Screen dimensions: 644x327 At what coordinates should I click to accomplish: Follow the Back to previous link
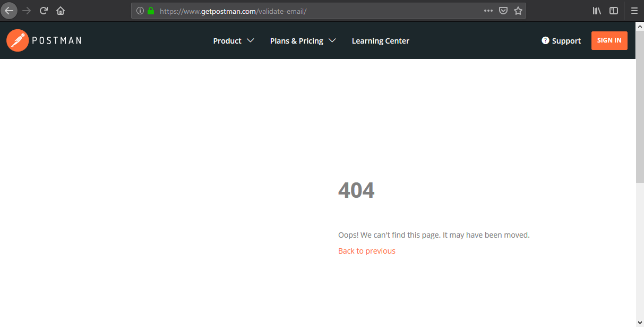point(366,250)
